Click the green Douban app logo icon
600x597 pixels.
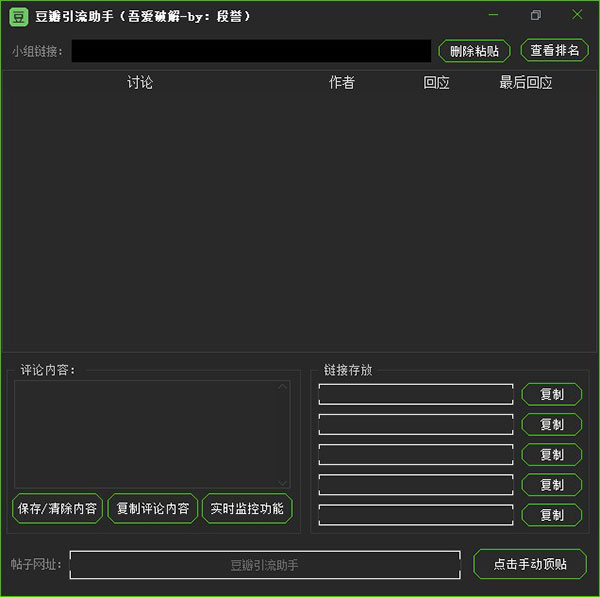[x=18, y=17]
